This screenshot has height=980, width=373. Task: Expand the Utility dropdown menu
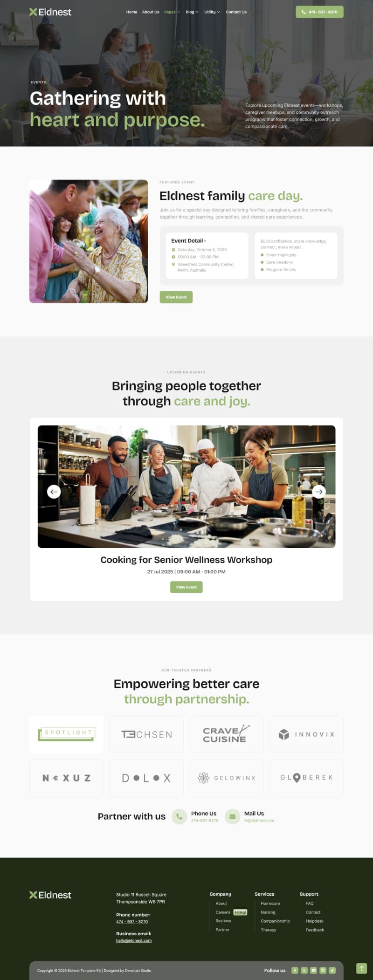click(212, 12)
